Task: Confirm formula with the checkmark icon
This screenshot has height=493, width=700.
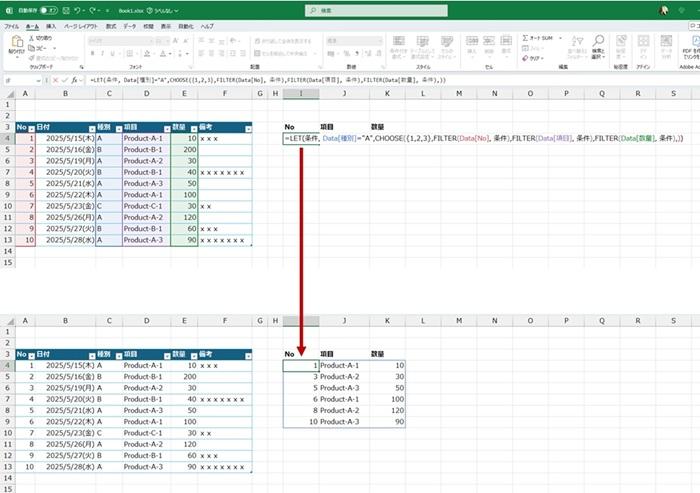Action: click(63, 78)
